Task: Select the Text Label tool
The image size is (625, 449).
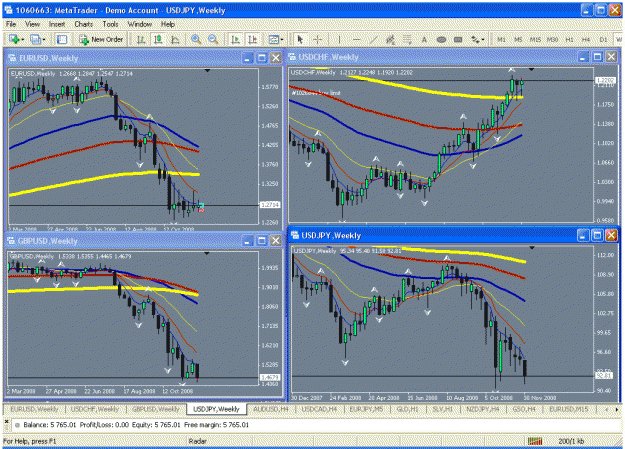Action: (441, 39)
